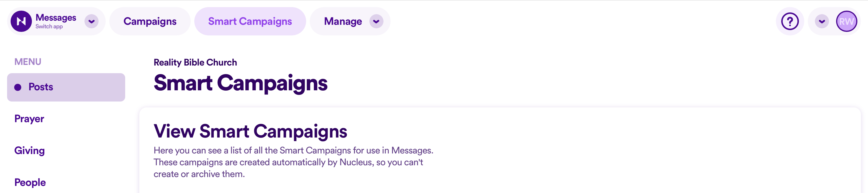Click the View Smart Campaigns card heading
Viewport: 868px width, 193px height.
250,131
